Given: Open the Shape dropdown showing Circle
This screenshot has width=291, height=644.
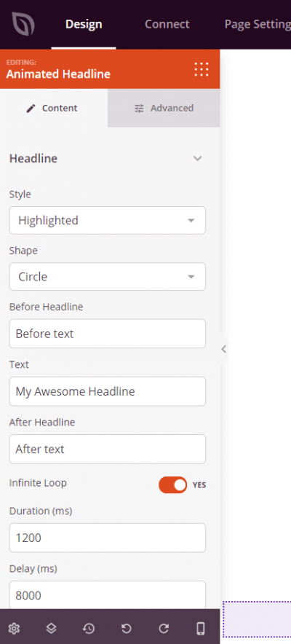Looking at the screenshot, I should pyautogui.click(x=108, y=276).
